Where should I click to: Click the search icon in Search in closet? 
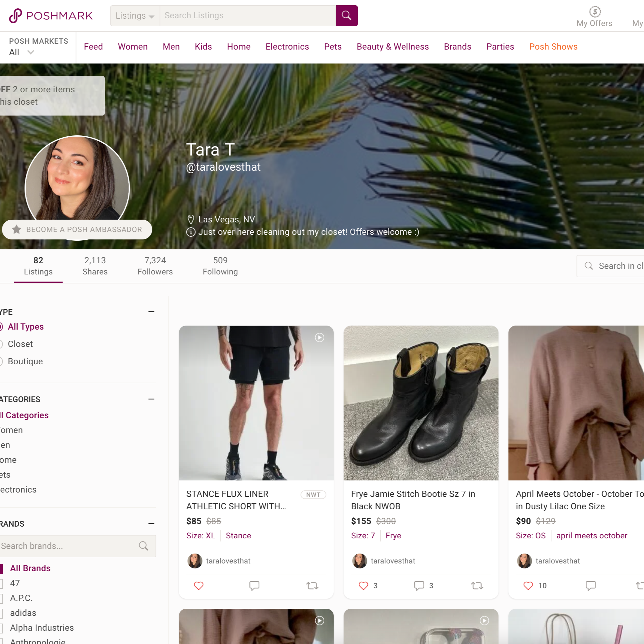588,266
